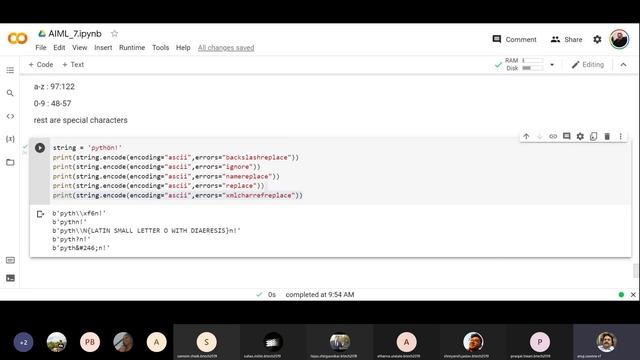This screenshot has width=640, height=360.
Task: Move the cell down
Action: pyautogui.click(x=540, y=136)
